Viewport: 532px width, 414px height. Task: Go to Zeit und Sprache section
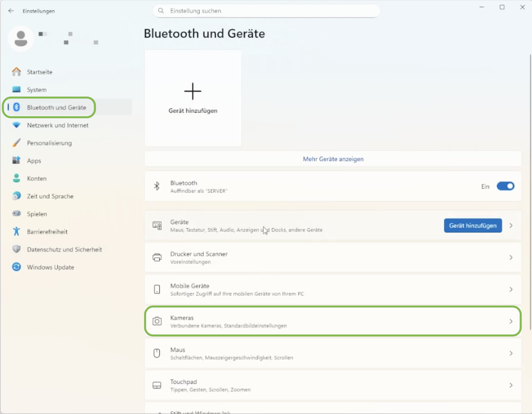click(x=50, y=196)
